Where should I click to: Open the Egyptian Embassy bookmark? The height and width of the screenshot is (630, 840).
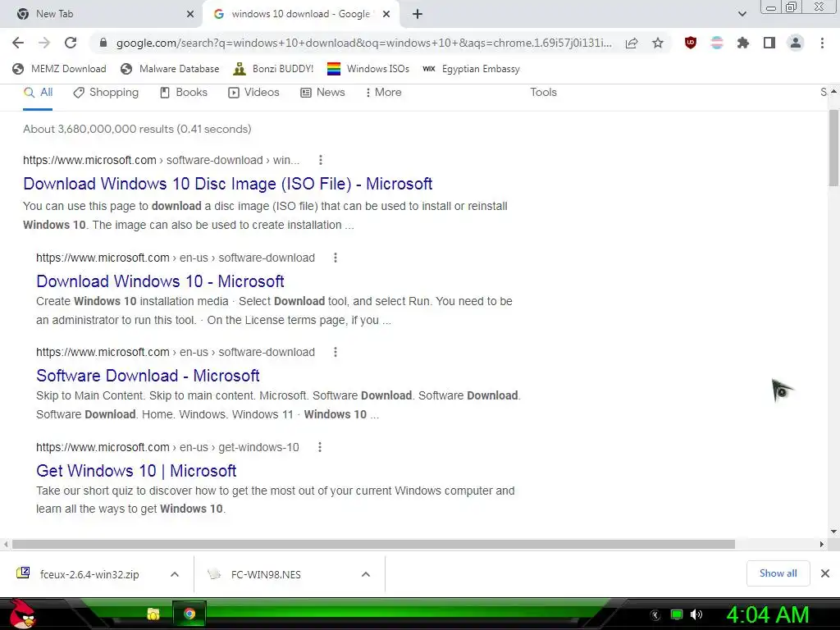(x=471, y=69)
